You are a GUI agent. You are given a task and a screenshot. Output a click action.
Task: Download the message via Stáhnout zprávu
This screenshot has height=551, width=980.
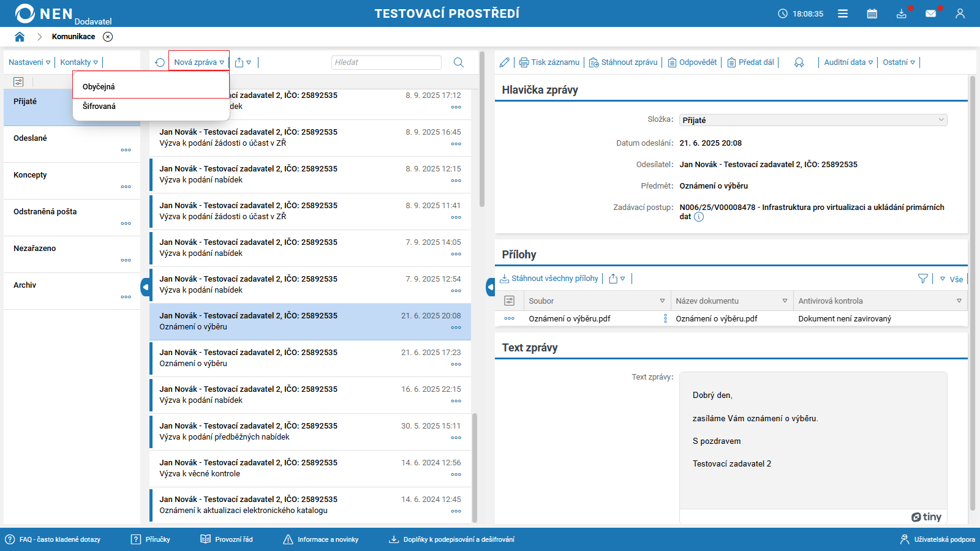pos(623,62)
